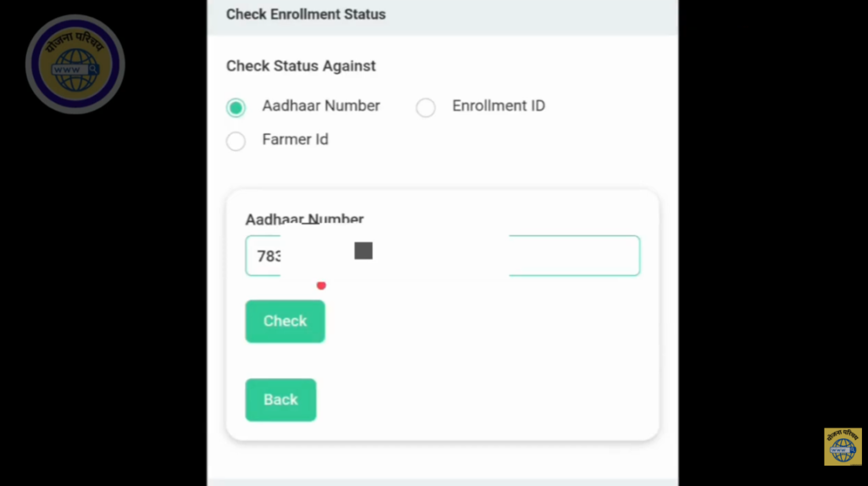Click the globe in the top-left channel logo
The width and height of the screenshot is (868, 486).
73,68
